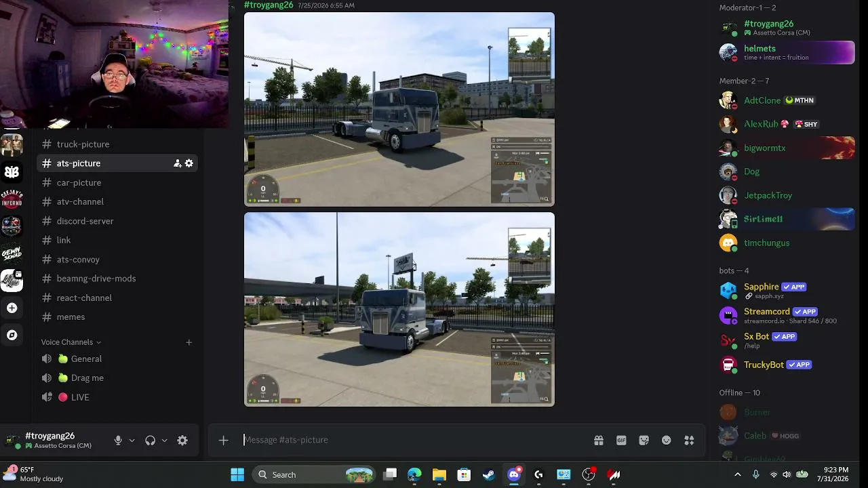Open the Sapphire bot profile
This screenshot has height=488, width=868.
point(787,291)
